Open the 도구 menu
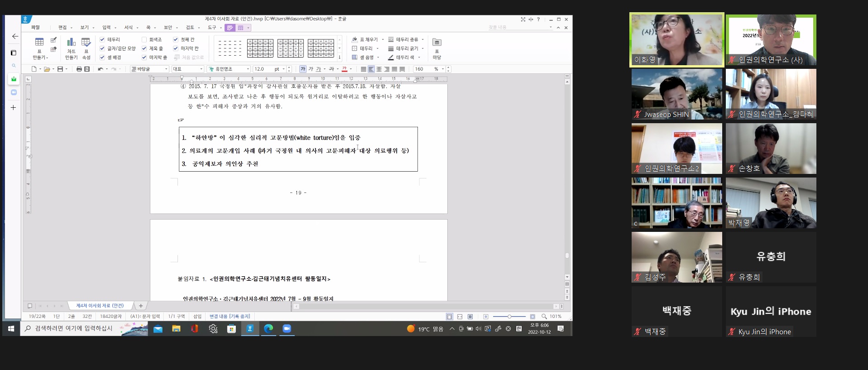Image resolution: width=868 pixels, height=370 pixels. click(x=212, y=28)
